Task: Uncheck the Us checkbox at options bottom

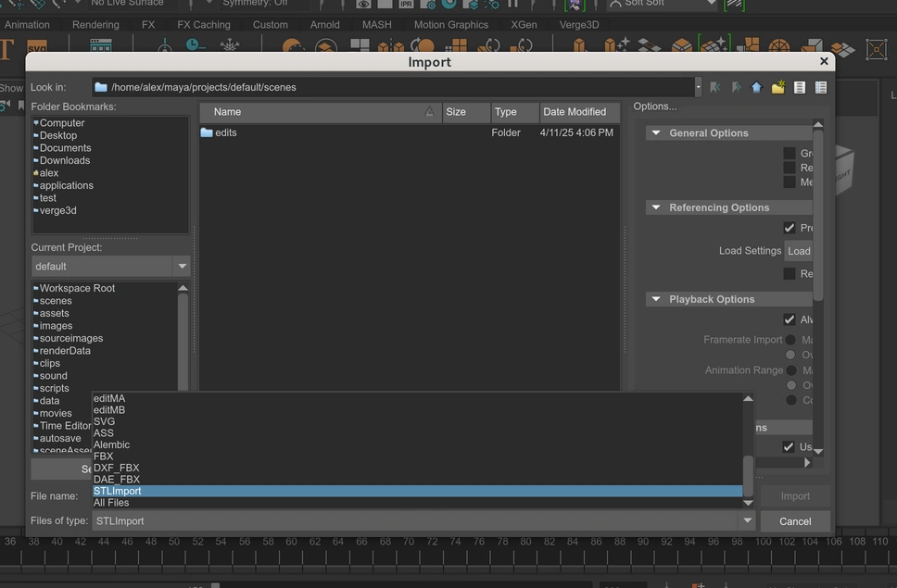Action: 789,447
